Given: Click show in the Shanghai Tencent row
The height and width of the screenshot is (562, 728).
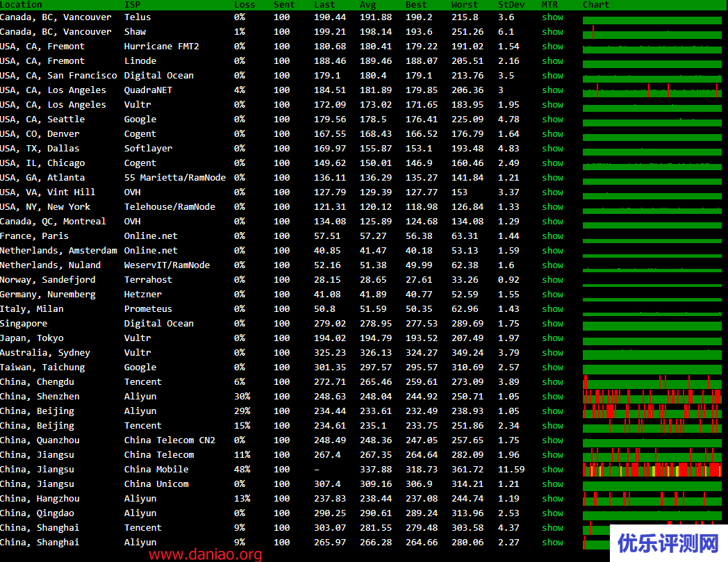Looking at the screenshot, I should 552,528.
